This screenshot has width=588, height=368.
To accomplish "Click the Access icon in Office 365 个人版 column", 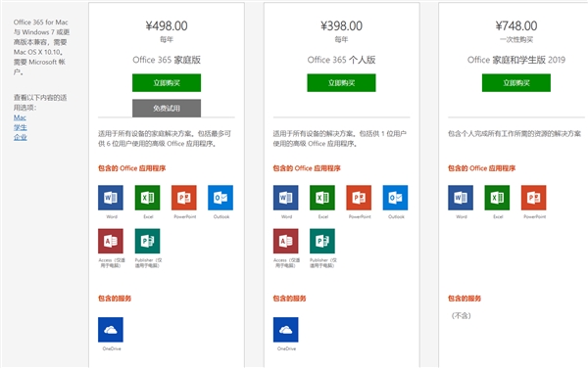I will [286, 241].
